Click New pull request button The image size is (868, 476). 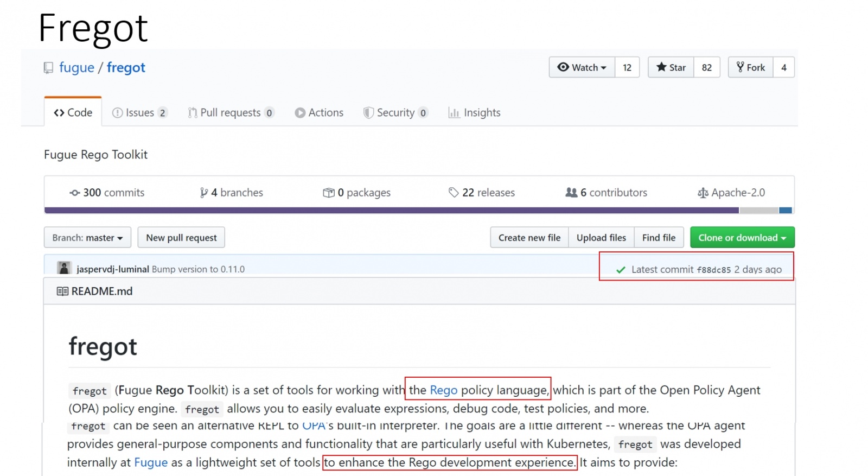coord(181,238)
